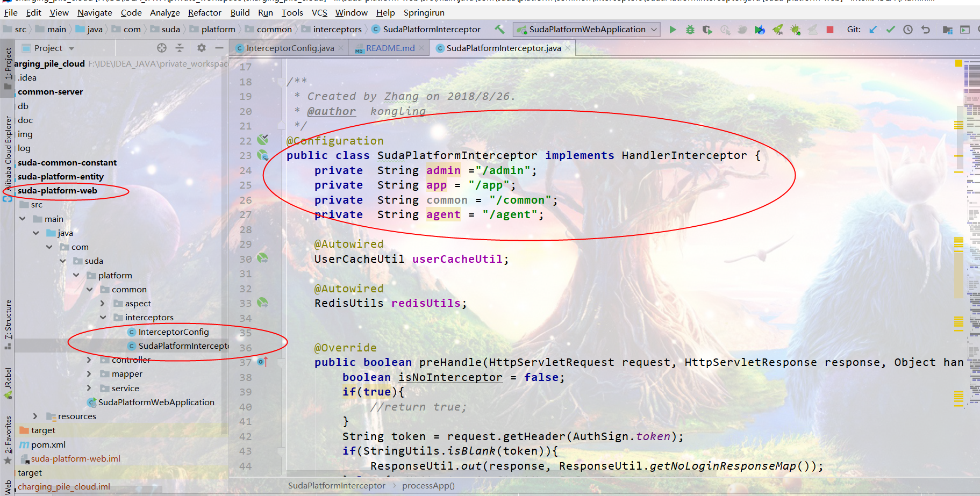This screenshot has width=980, height=496.
Task: Collapse all in the Project panel
Action: [180, 48]
